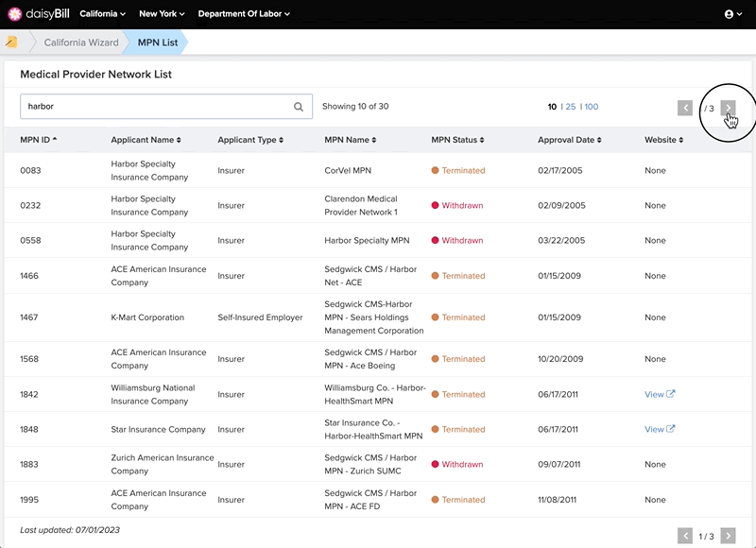Screen dimensions: 756x548
Task: Select the MPN List breadcrumb
Action: click(158, 43)
